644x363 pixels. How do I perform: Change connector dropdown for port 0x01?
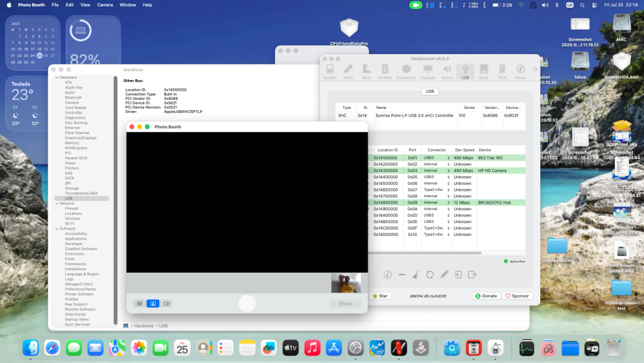437,158
